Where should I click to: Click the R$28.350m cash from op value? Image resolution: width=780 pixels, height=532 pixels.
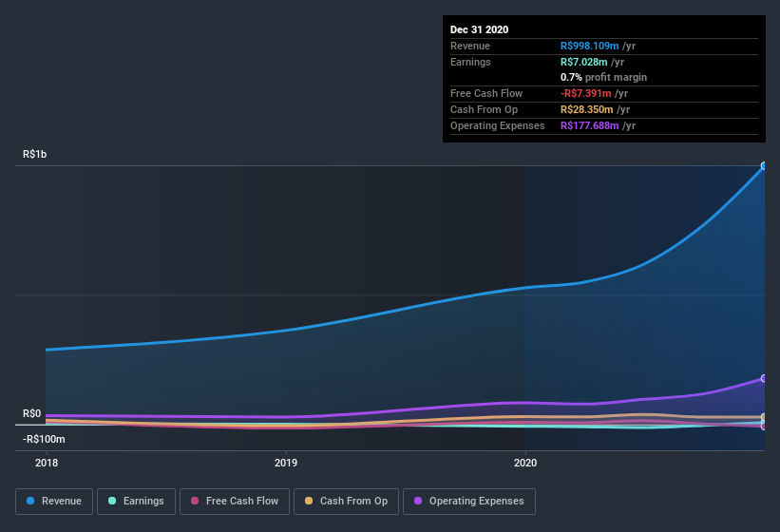coord(587,109)
